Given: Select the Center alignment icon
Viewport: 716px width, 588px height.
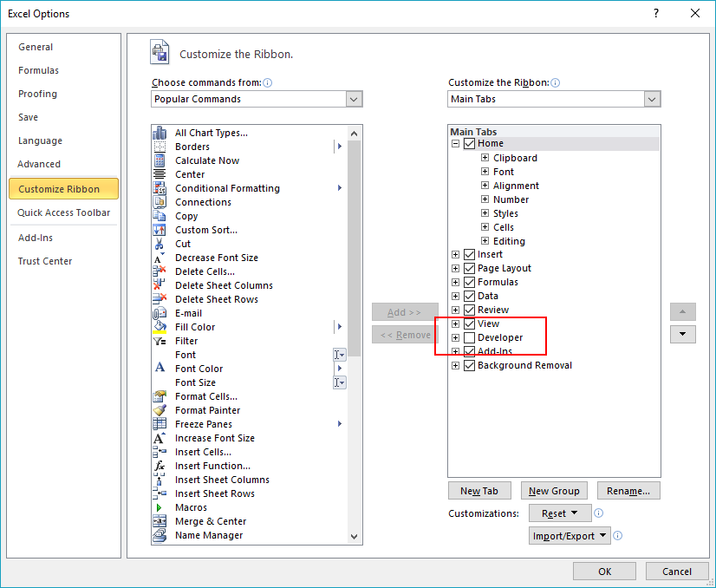Looking at the screenshot, I should (159, 174).
